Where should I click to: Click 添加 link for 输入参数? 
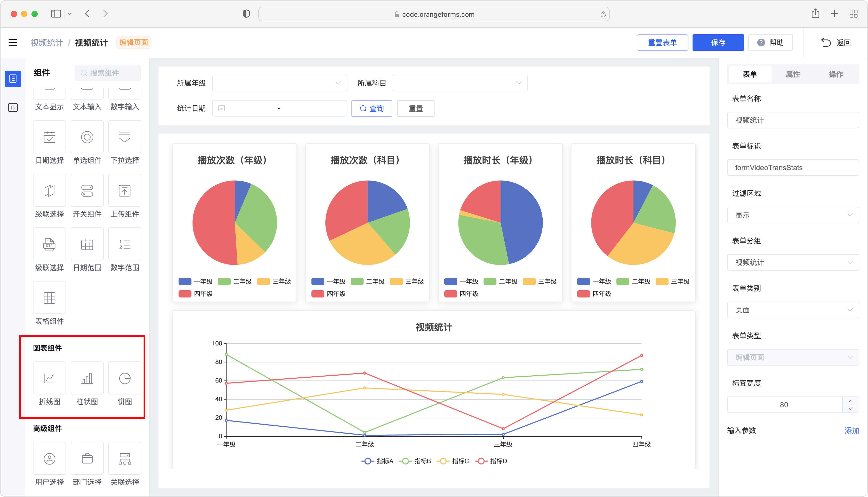(851, 430)
